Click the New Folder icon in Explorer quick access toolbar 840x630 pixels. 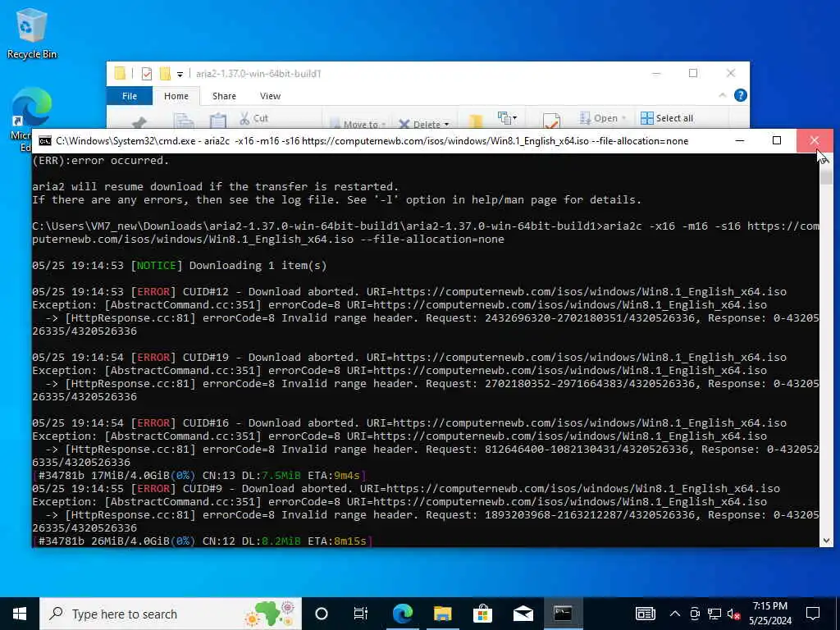coord(165,73)
